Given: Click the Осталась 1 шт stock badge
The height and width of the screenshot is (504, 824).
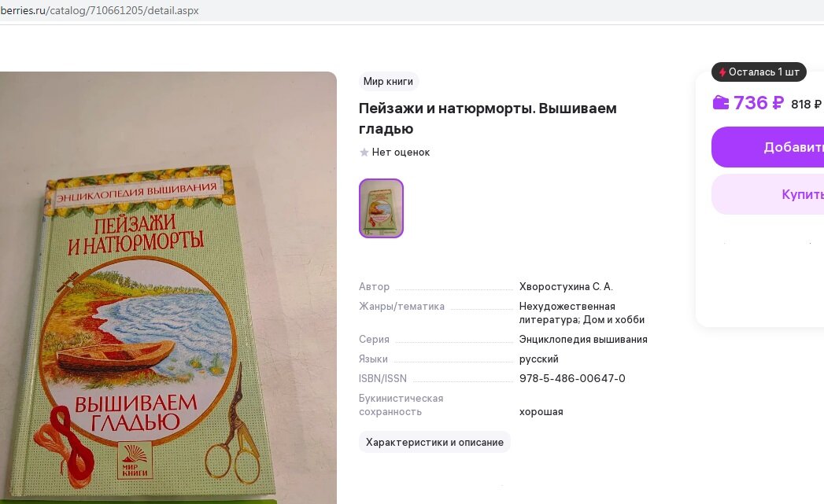Looking at the screenshot, I should (759, 72).
